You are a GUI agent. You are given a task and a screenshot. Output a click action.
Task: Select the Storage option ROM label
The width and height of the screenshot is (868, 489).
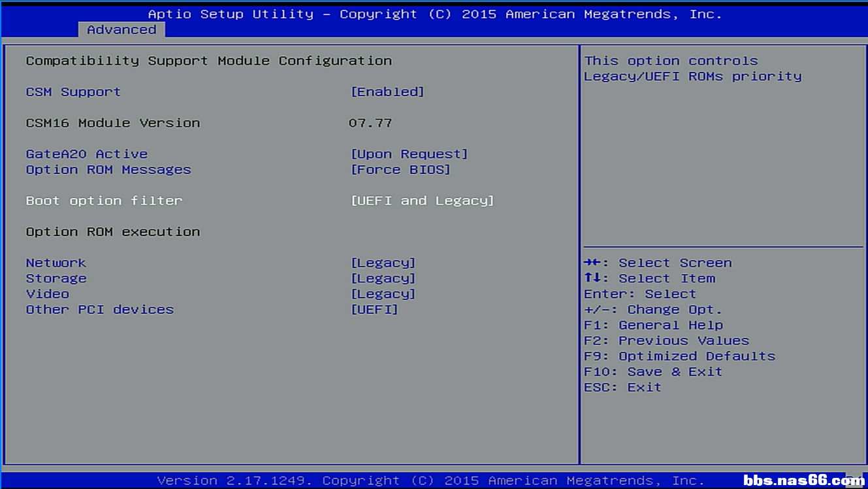56,278
